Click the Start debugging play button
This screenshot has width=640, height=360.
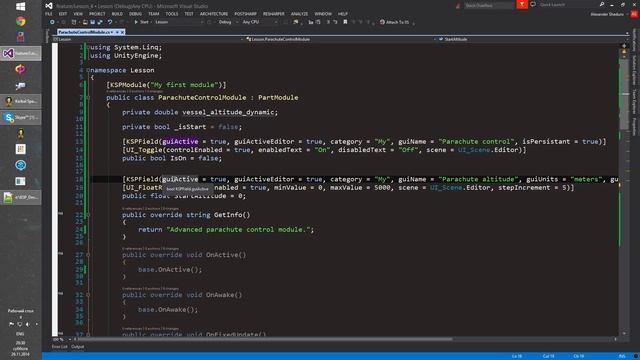click(136, 22)
